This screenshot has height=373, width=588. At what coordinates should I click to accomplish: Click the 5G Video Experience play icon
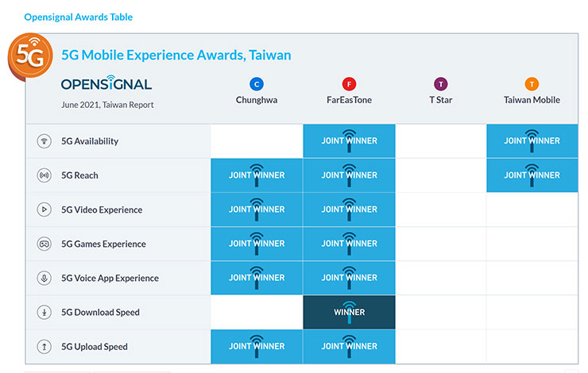44,210
